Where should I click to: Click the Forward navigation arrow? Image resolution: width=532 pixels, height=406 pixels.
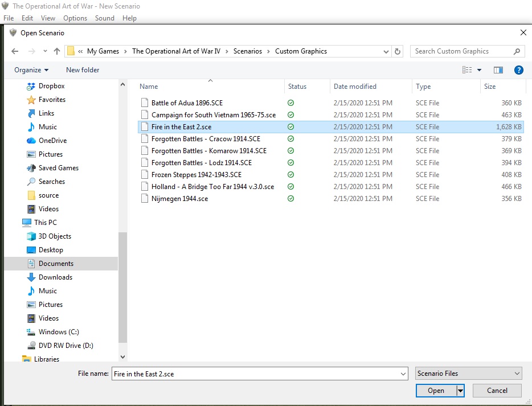coord(31,51)
